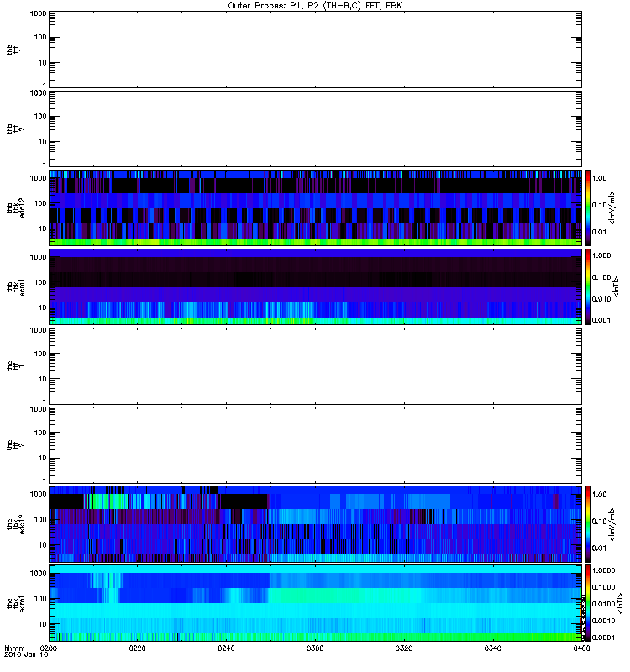Select the empty thb fff 2 plot panel
Image resolution: width=630 pixels, height=672 pixels.
316,129
